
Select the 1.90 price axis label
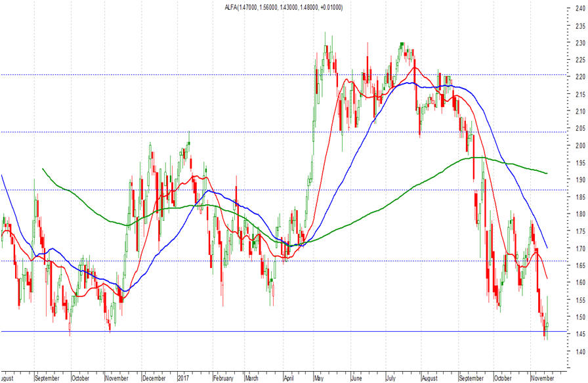pos(579,180)
